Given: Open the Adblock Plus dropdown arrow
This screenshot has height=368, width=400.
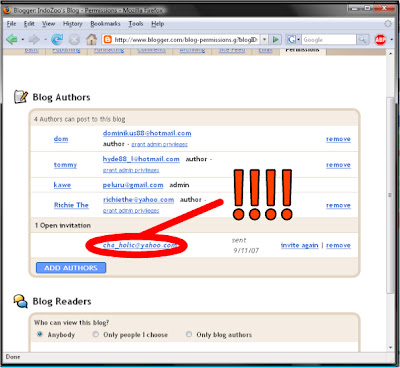Looking at the screenshot, I should point(391,40).
